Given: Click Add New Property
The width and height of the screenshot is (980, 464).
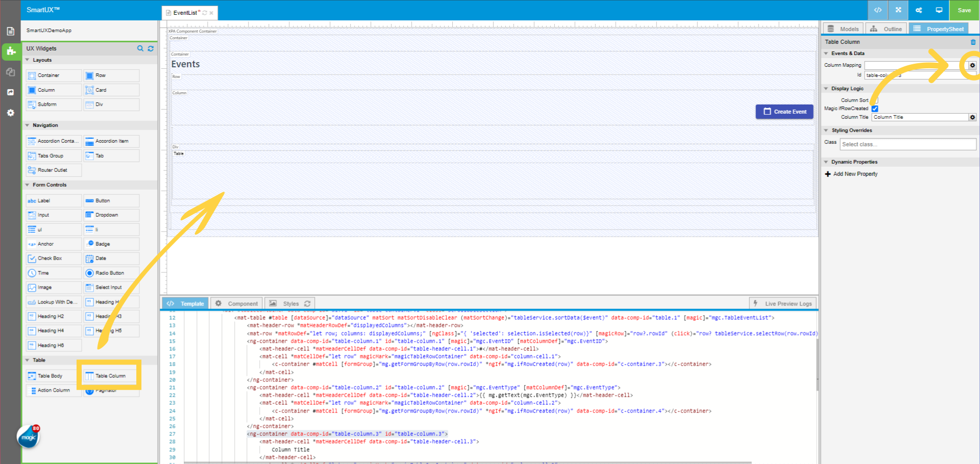Looking at the screenshot, I should (x=851, y=173).
